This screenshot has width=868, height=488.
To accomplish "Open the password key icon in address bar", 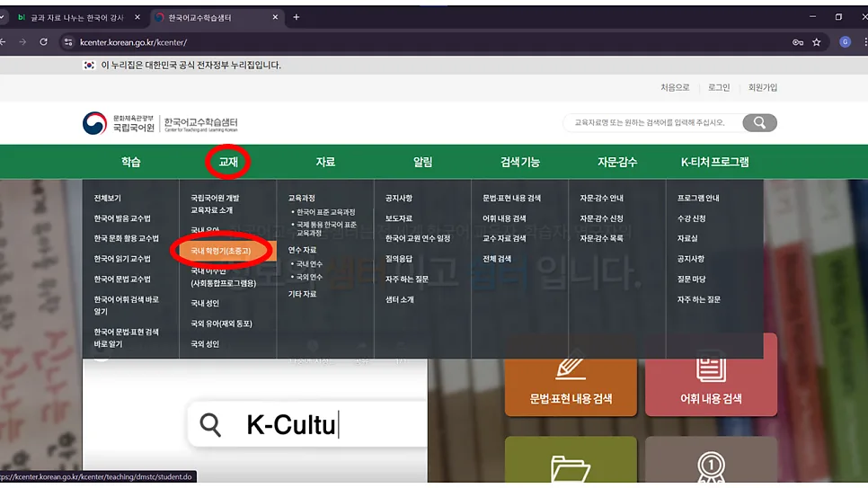I will click(798, 42).
